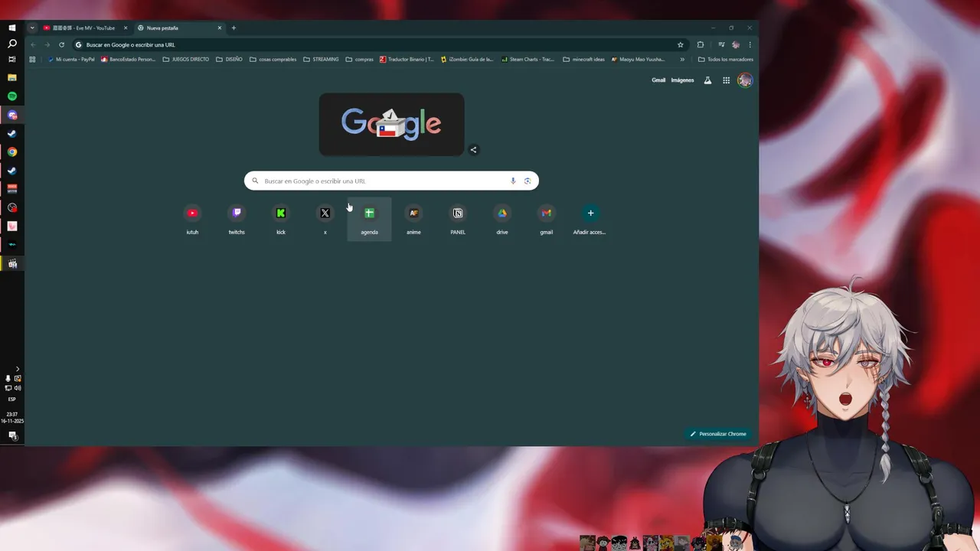The image size is (980, 551).
Task: Open the BancoEstado Personas bookmark
Action: tap(128, 59)
